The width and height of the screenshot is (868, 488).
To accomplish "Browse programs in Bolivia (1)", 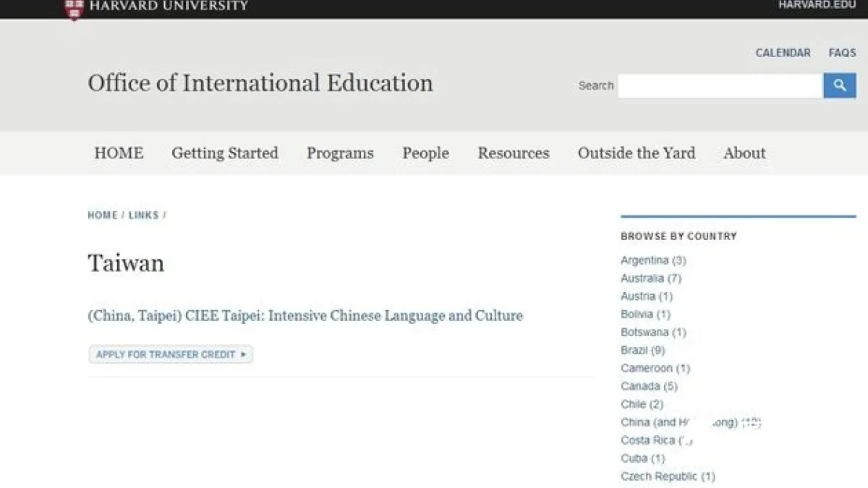I will click(x=645, y=314).
